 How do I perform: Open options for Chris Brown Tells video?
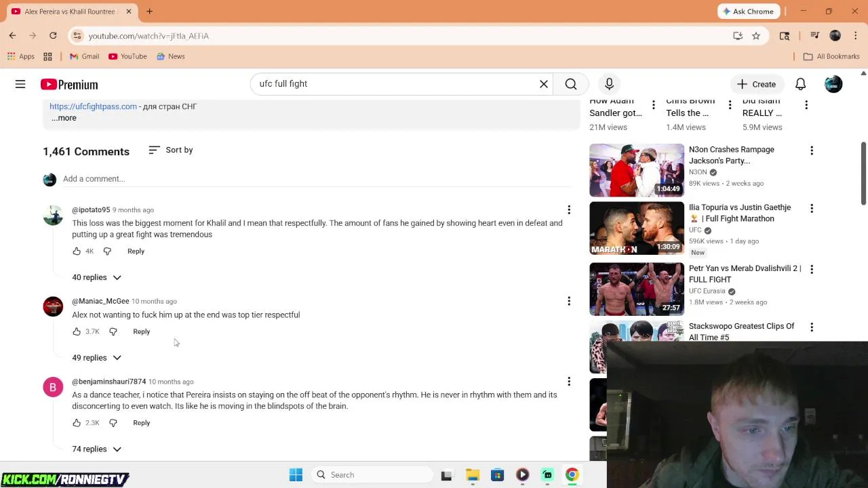pos(730,104)
